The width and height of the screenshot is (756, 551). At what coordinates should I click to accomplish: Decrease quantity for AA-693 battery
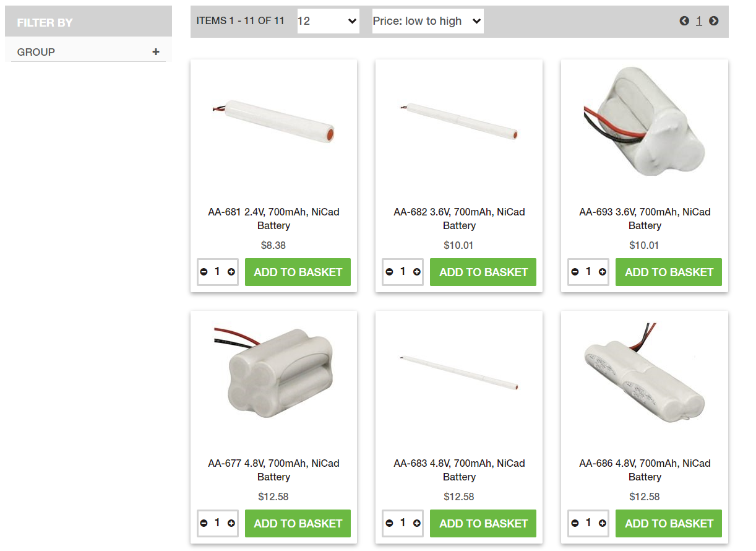click(x=575, y=272)
